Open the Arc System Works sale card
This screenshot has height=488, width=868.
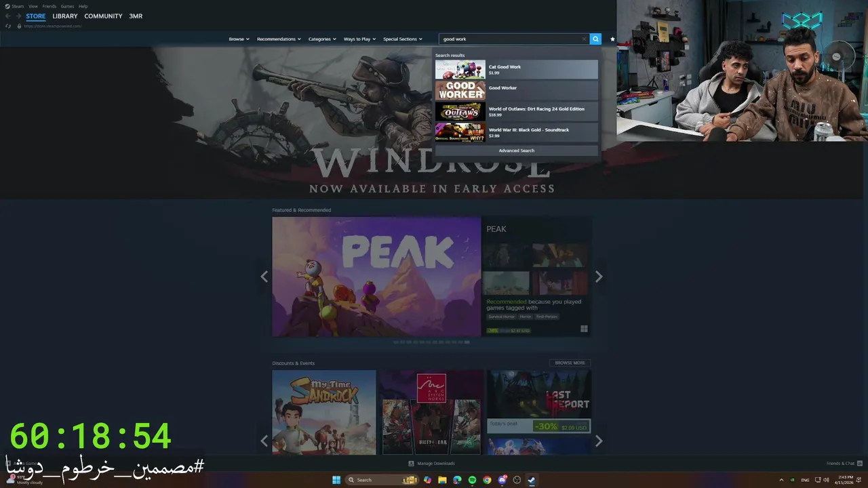431,412
